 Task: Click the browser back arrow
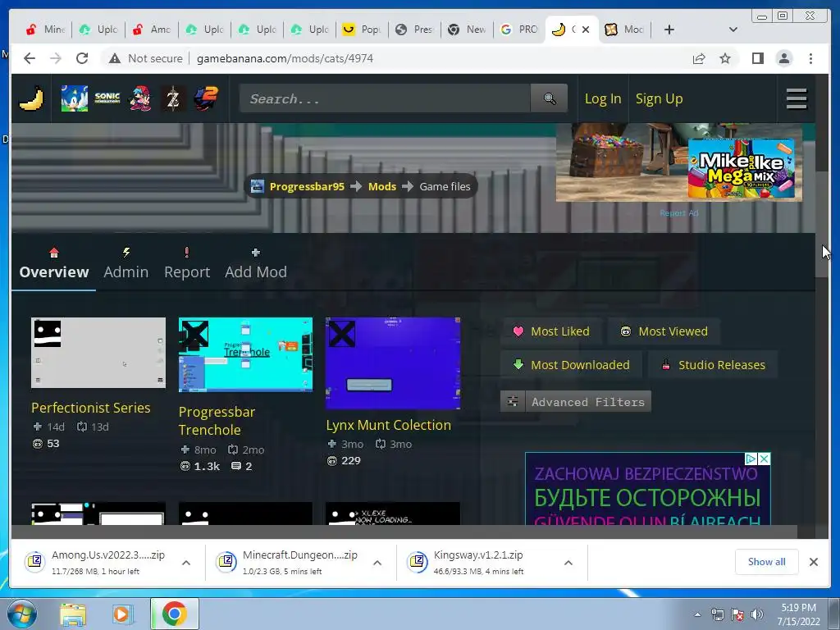coord(30,58)
